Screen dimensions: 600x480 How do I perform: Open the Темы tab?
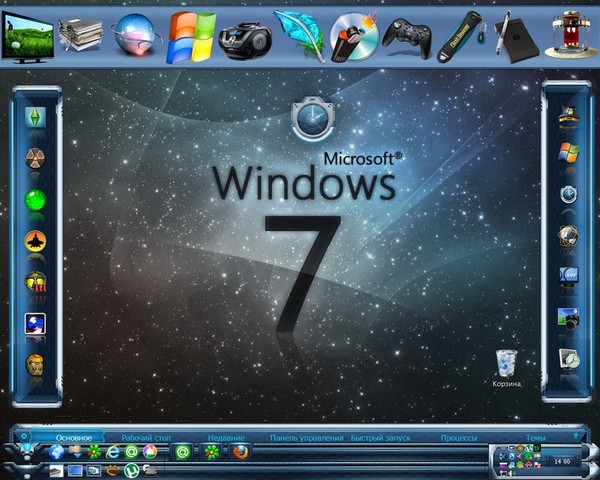tap(535, 438)
